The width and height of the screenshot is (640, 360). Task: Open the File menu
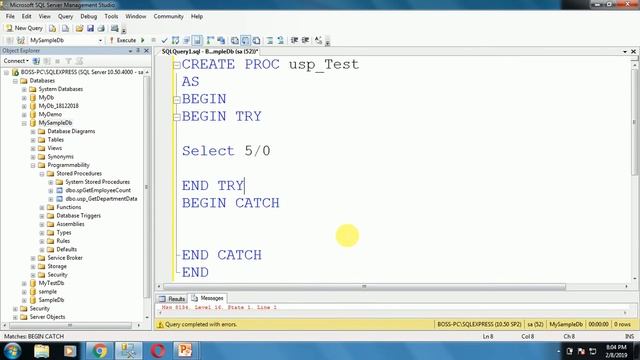click(x=10, y=16)
